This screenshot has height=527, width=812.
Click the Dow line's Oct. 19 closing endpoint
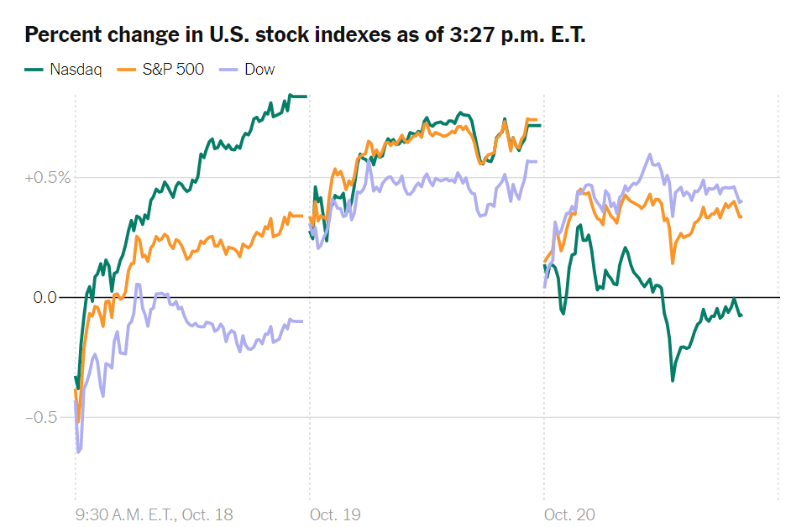point(536,161)
